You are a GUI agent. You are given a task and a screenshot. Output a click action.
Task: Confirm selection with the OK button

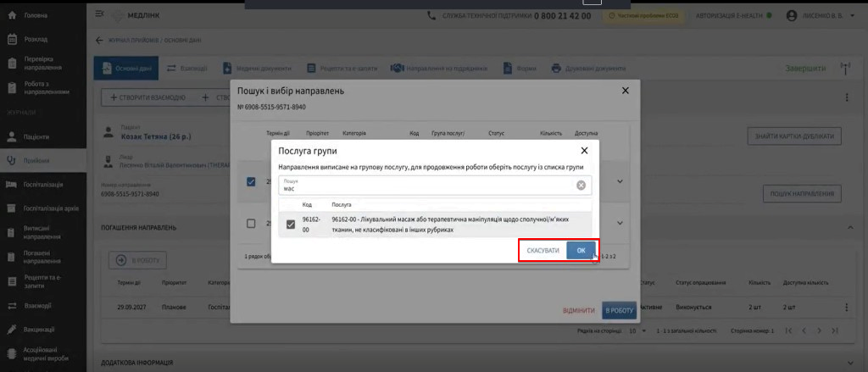click(x=581, y=251)
